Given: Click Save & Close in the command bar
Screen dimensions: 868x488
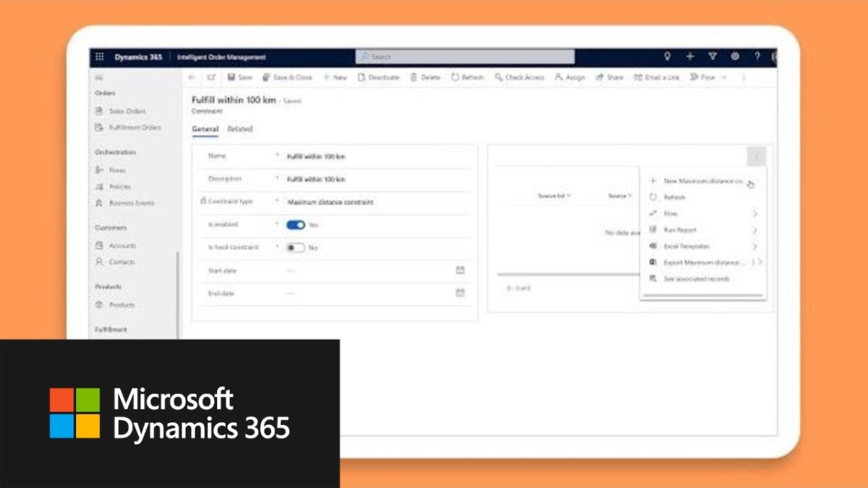Looking at the screenshot, I should pyautogui.click(x=287, y=77).
